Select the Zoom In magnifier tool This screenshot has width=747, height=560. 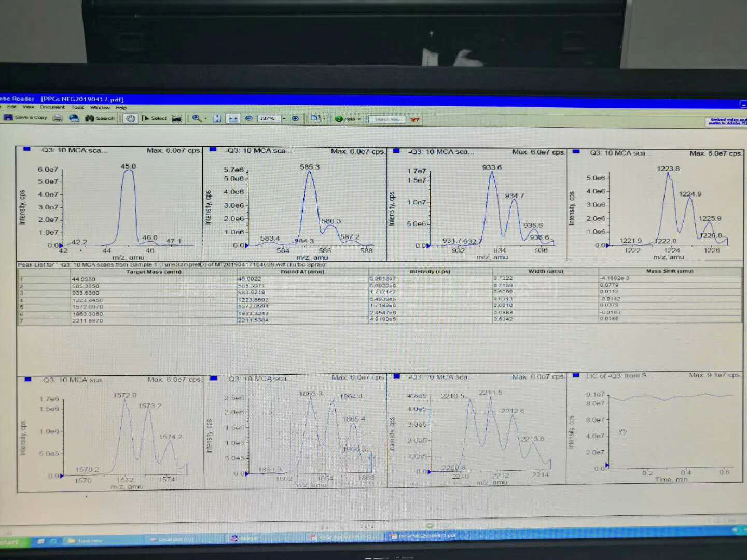197,118
